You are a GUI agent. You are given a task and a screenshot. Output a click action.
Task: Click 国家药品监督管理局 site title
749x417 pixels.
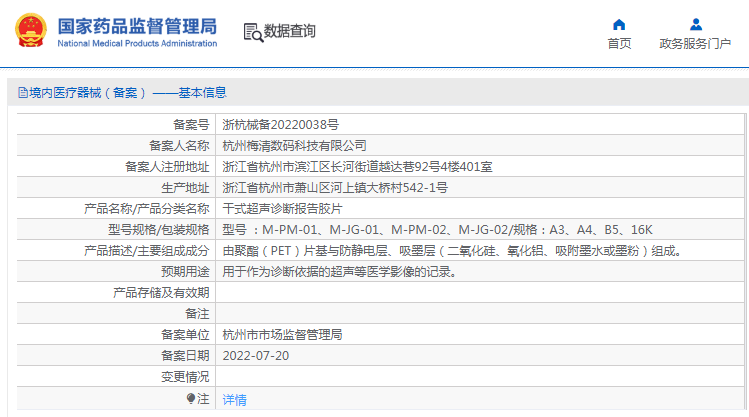137,26
